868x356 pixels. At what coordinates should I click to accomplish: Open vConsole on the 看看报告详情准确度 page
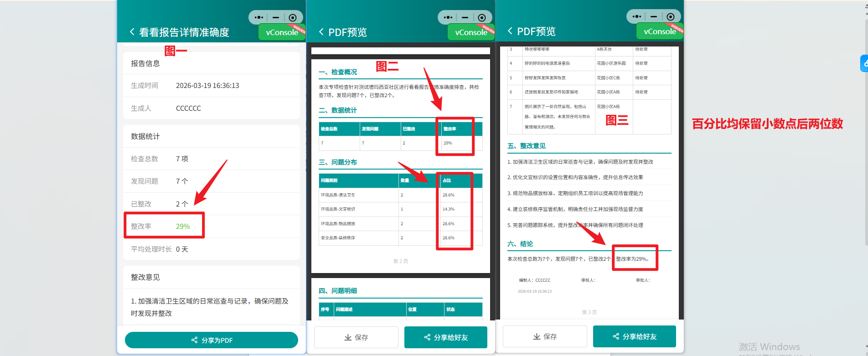(x=282, y=32)
